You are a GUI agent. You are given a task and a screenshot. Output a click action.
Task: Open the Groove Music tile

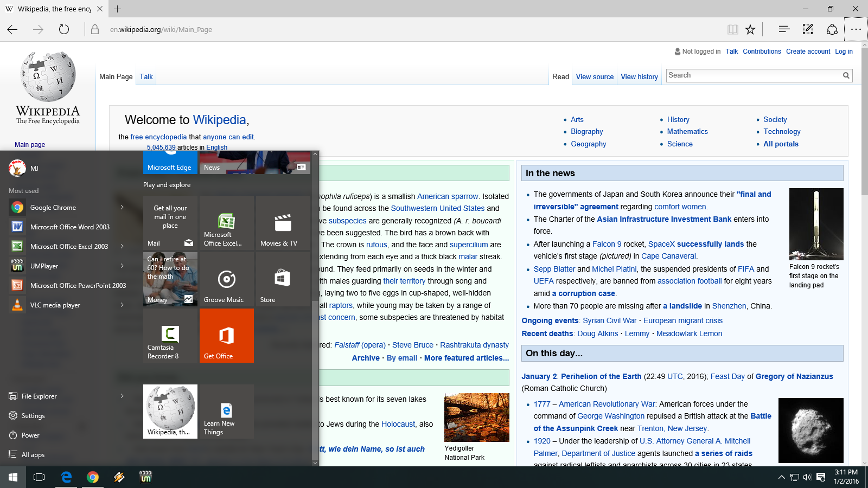click(x=226, y=279)
